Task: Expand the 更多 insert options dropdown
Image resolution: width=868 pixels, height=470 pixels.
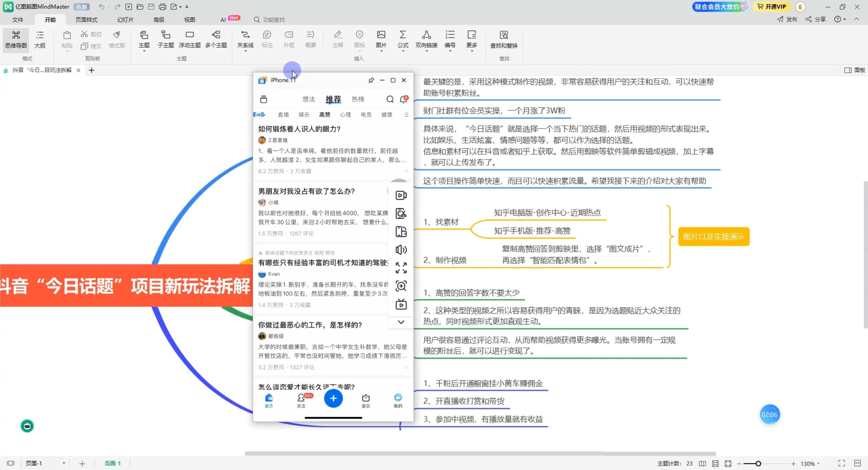Action: click(x=471, y=40)
